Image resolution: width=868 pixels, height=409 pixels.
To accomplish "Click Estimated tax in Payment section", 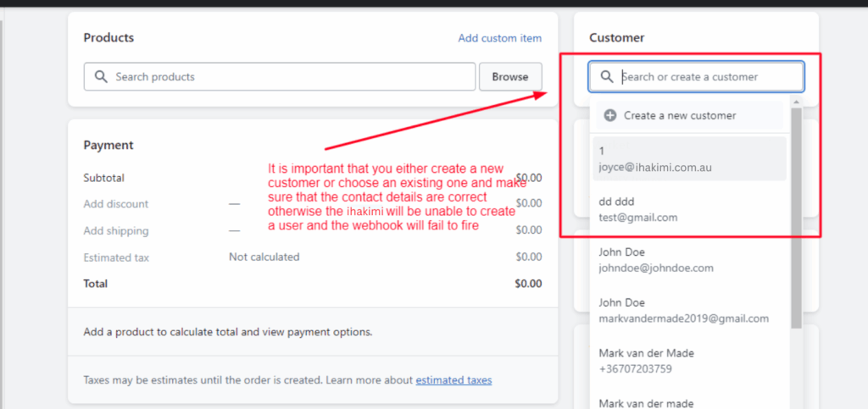I will pyautogui.click(x=116, y=257).
